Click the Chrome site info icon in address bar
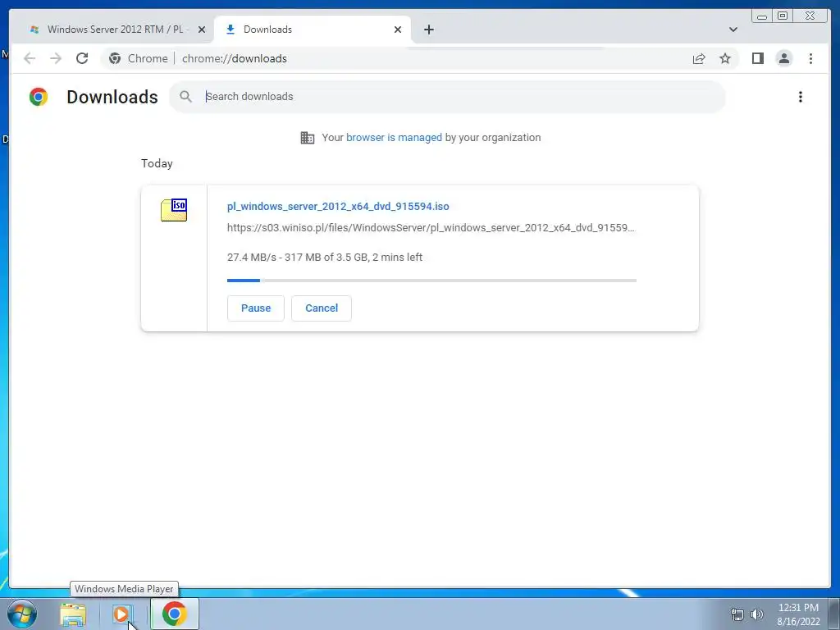Image resolution: width=840 pixels, height=630 pixels. [x=115, y=58]
